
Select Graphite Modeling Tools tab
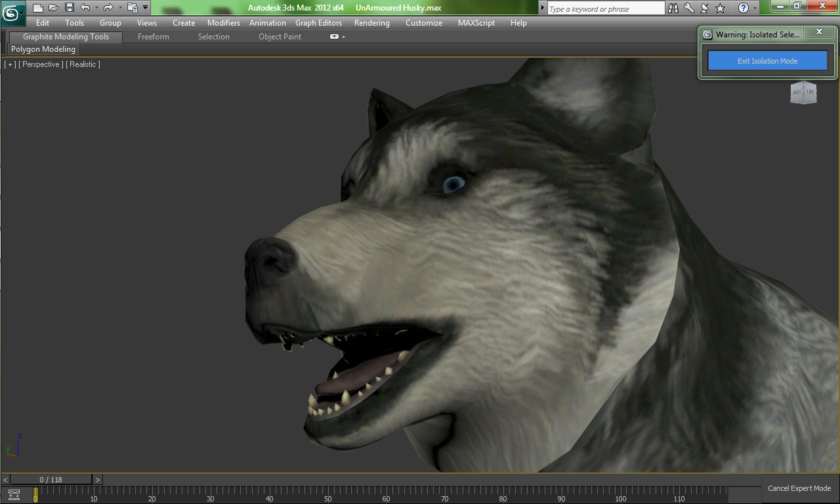pos(66,37)
